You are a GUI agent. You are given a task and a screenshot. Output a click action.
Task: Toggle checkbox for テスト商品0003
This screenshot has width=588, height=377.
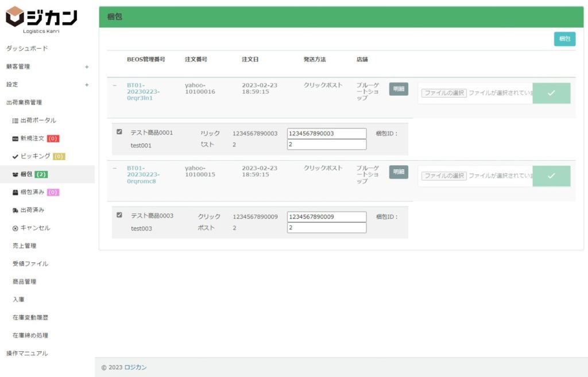tap(119, 215)
